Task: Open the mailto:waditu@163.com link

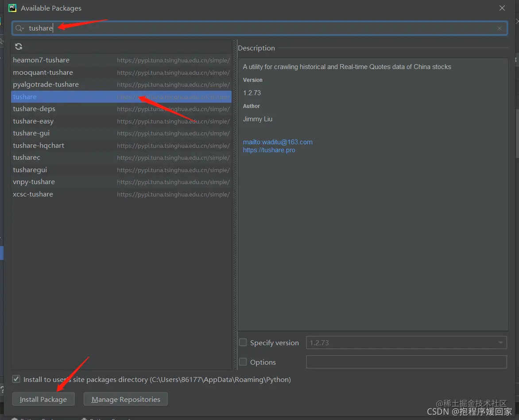Action: pyautogui.click(x=278, y=142)
